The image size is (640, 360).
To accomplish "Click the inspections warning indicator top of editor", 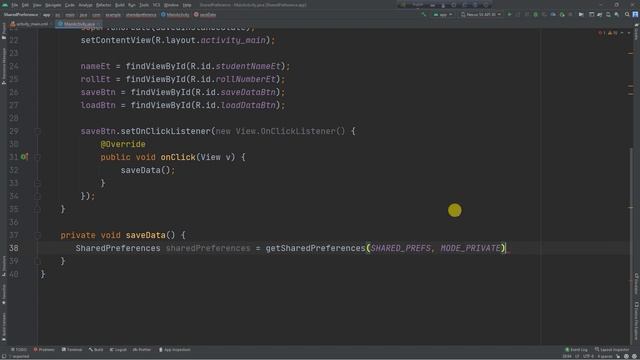I will point(608,33).
